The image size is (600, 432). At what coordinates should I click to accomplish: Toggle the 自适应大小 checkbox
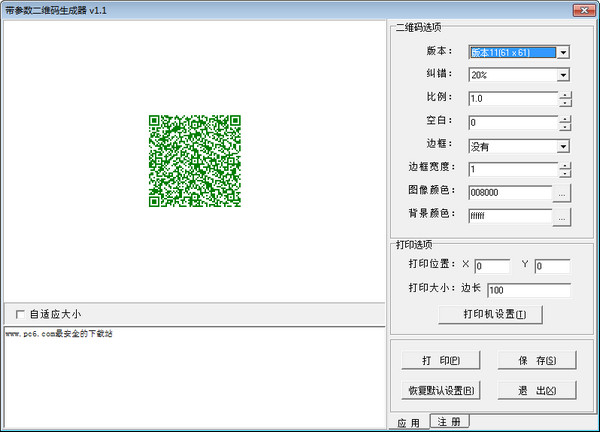[x=20, y=314]
